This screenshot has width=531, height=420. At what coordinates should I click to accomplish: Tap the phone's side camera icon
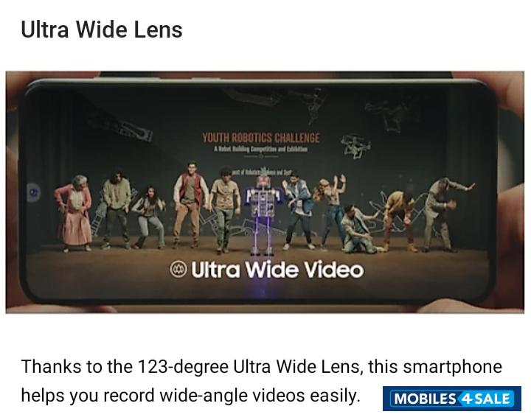click(34, 193)
